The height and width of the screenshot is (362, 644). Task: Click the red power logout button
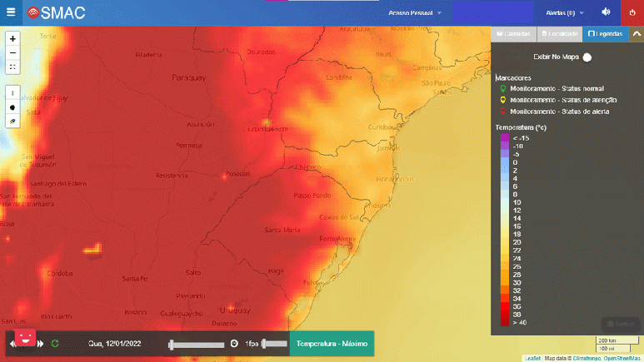631,12
